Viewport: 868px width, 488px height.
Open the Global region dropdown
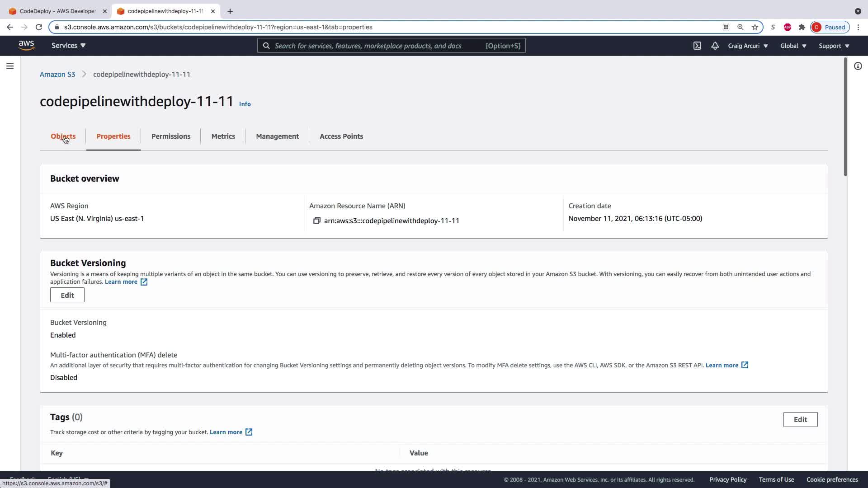tap(793, 46)
